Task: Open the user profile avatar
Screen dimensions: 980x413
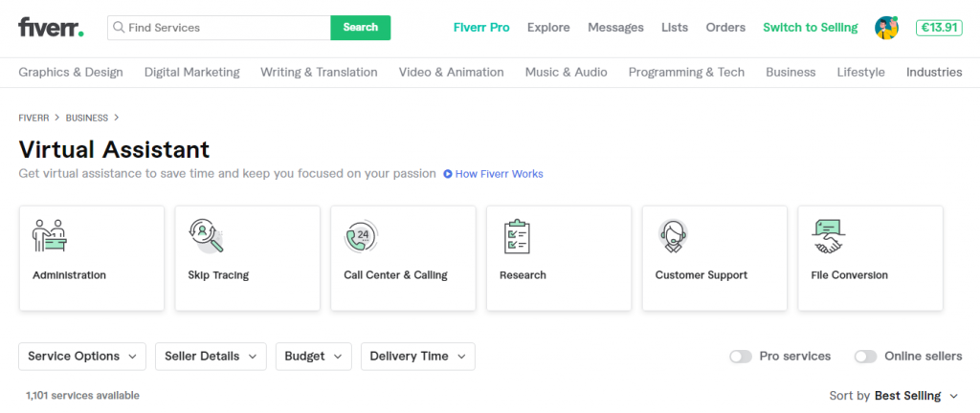Action: 886,28
